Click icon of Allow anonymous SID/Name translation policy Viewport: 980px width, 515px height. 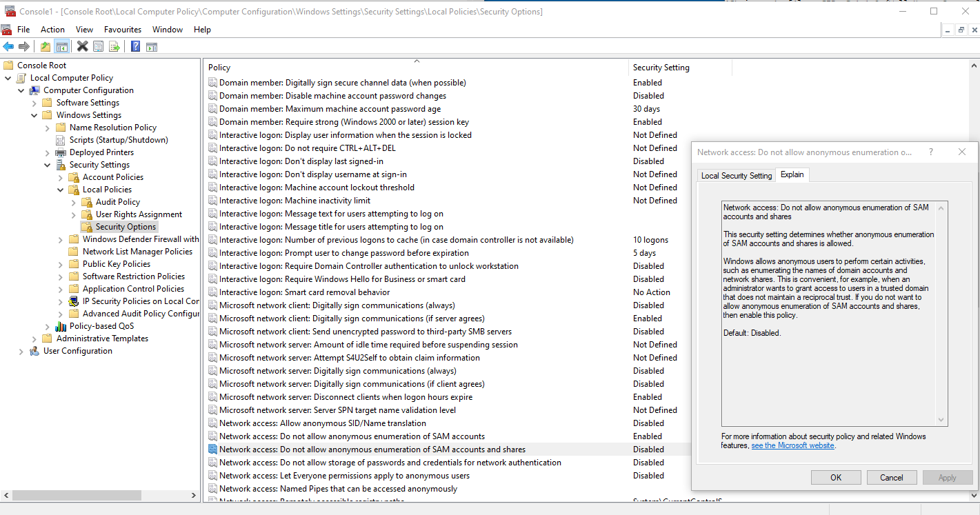pyautogui.click(x=212, y=423)
